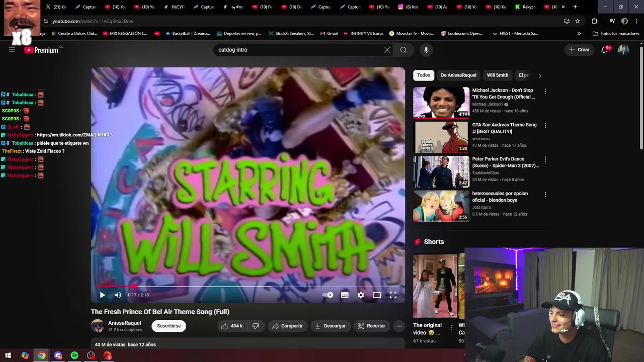Subscribe to AnissaRaquel with Suscribirse
Screen dimensions: 644x362
[x=169, y=326]
